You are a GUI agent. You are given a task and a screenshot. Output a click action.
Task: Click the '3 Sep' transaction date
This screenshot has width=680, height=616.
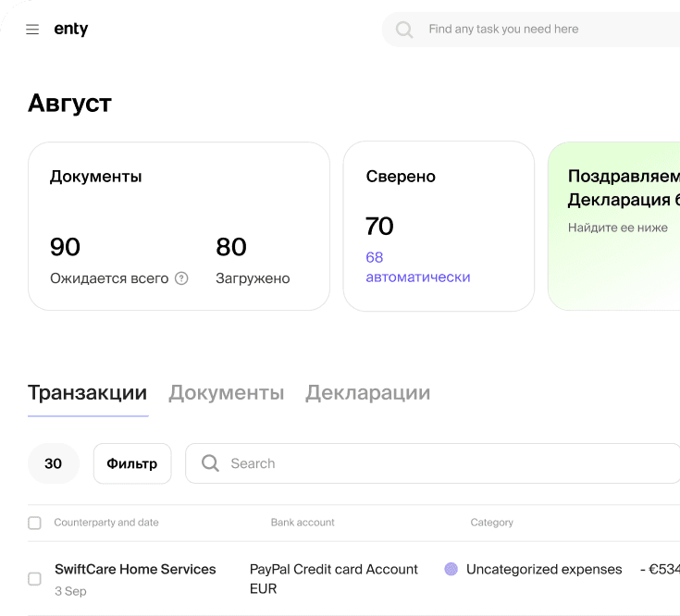coord(70,591)
